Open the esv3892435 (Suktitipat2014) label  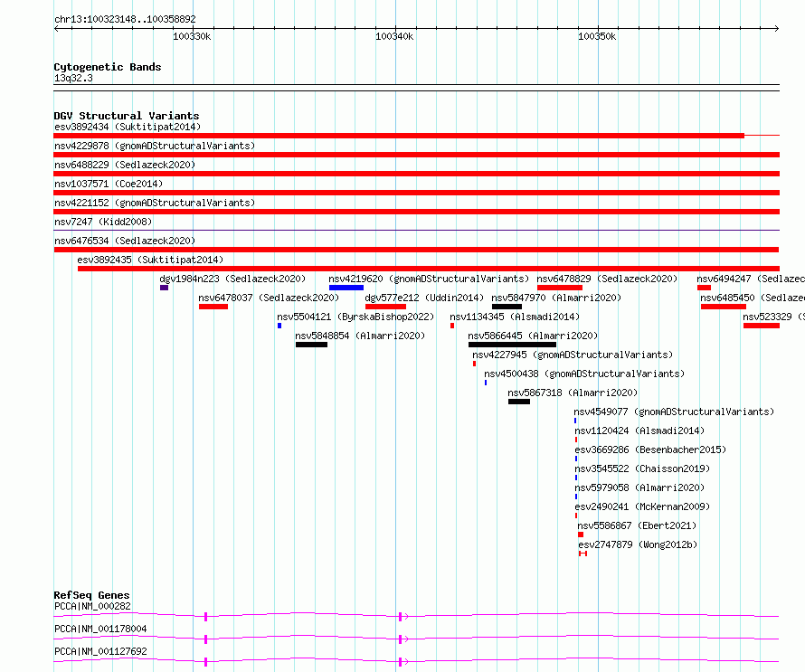point(150,260)
